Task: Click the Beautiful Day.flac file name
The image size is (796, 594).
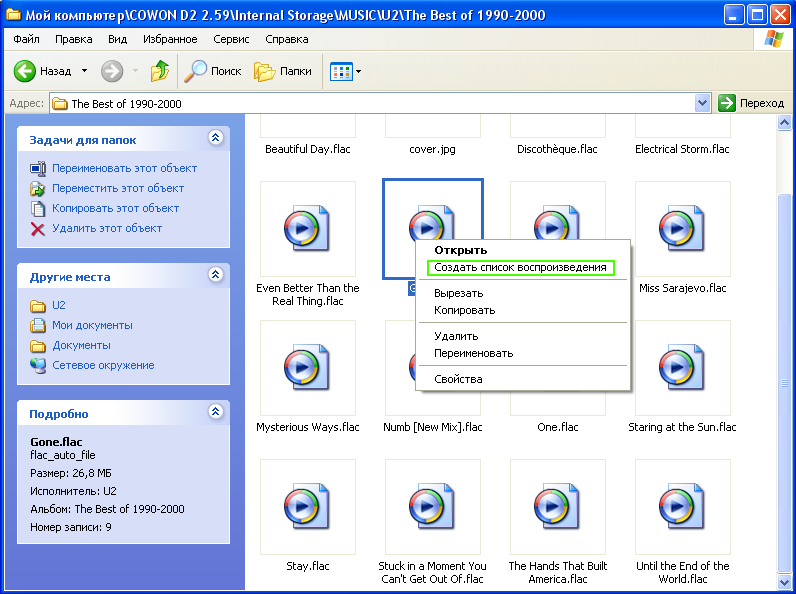Action: point(308,149)
